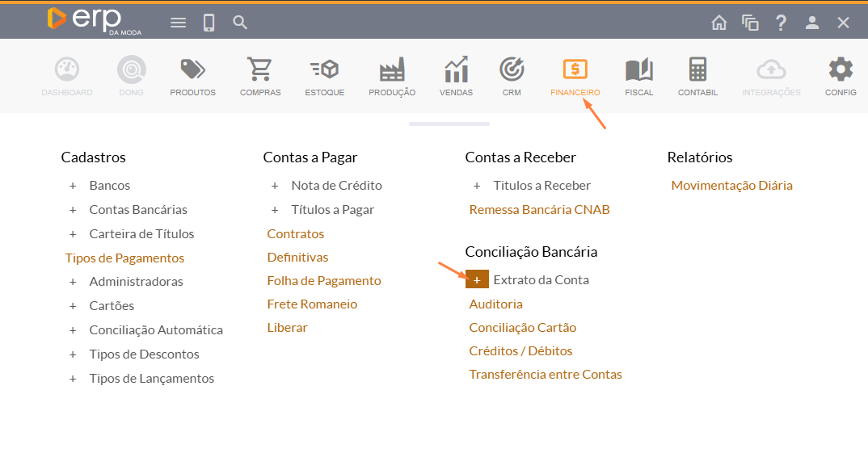The width and height of the screenshot is (868, 453).
Task: Expand the plus beside Nota de Crédito
Action: [x=275, y=186]
